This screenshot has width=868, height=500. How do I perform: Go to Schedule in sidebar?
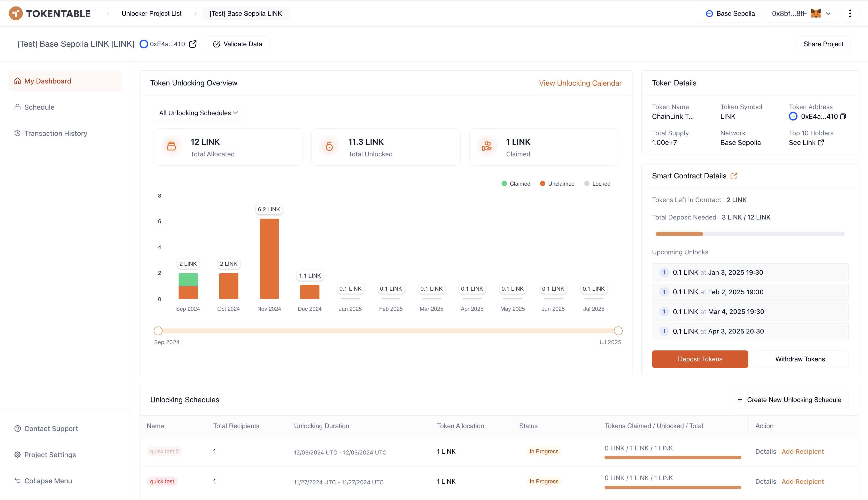(39, 107)
